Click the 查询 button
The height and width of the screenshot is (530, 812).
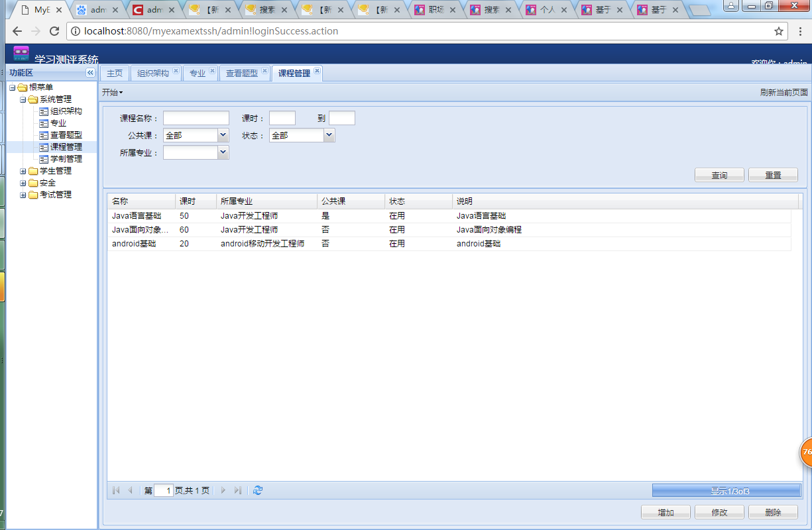pos(719,174)
